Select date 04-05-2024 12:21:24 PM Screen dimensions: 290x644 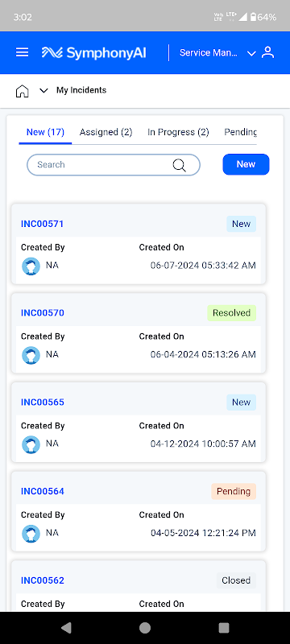tap(203, 533)
